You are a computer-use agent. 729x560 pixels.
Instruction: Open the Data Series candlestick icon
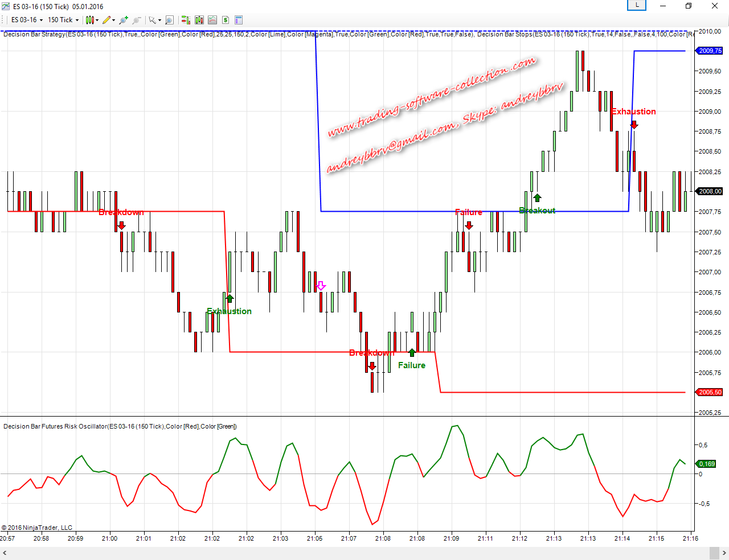click(x=199, y=20)
